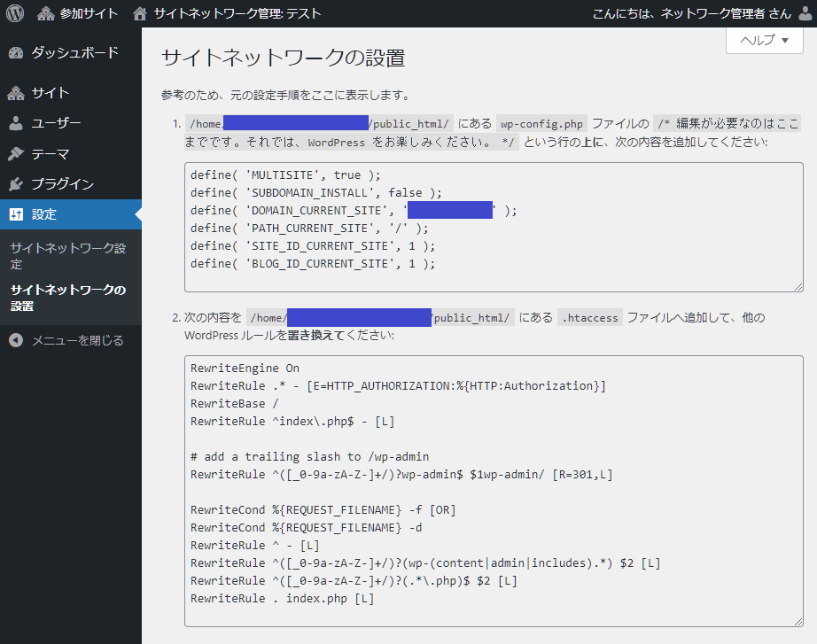817x644 pixels.
Task: Click the サイト sidebar icon
Action: (x=16, y=93)
